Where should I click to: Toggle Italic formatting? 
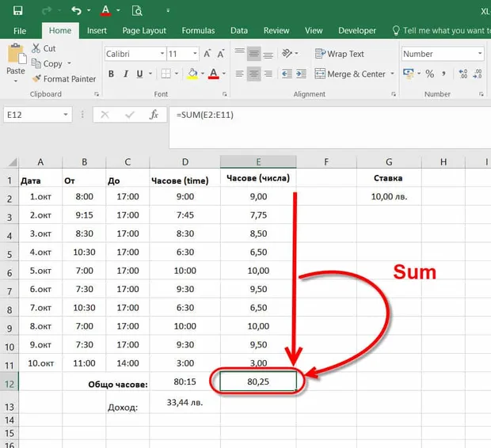pos(126,74)
